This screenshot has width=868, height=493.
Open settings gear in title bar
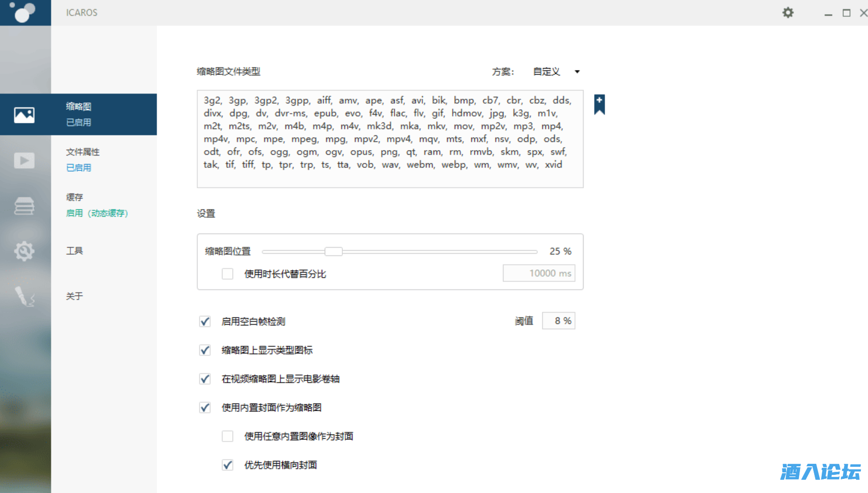pos(788,13)
